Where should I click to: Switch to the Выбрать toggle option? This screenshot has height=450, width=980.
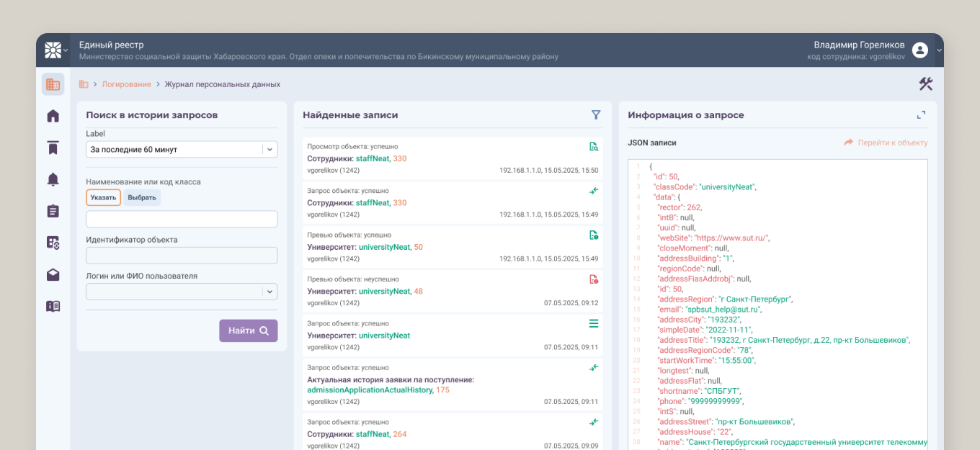coord(142,197)
